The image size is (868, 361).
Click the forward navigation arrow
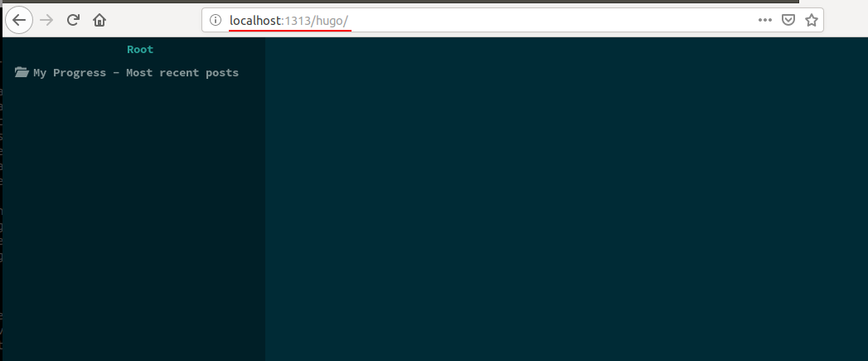[46, 20]
